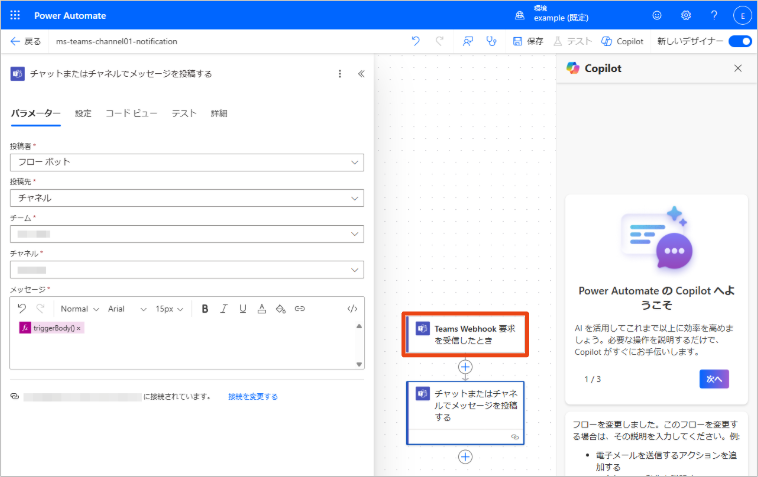This screenshot has width=758, height=477.
Task: Open the flow checker stethoscope icon
Action: [491, 41]
